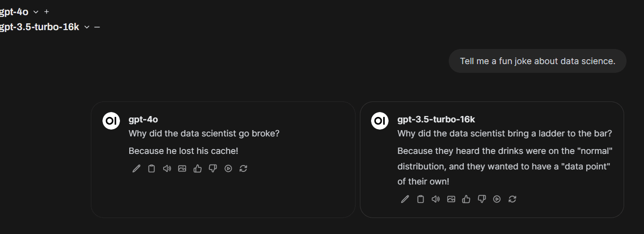
Task: Copy the gpt-3.5-turbo-16k ladder joke
Action: click(421, 199)
